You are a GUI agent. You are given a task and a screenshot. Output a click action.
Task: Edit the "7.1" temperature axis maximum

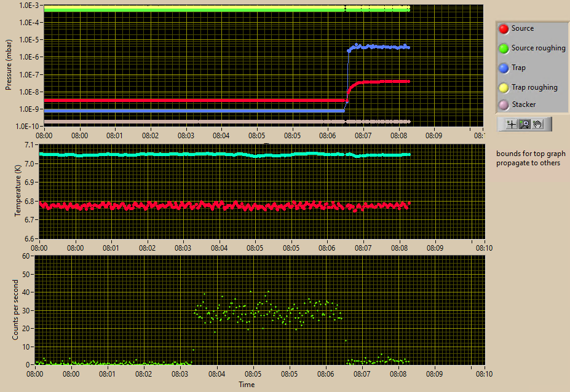point(29,145)
